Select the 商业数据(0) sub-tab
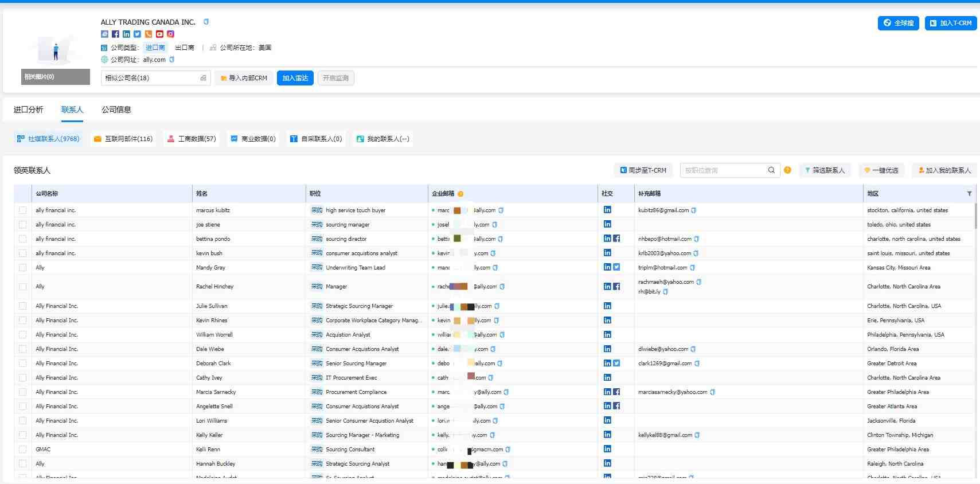The image size is (980, 484). (x=253, y=139)
